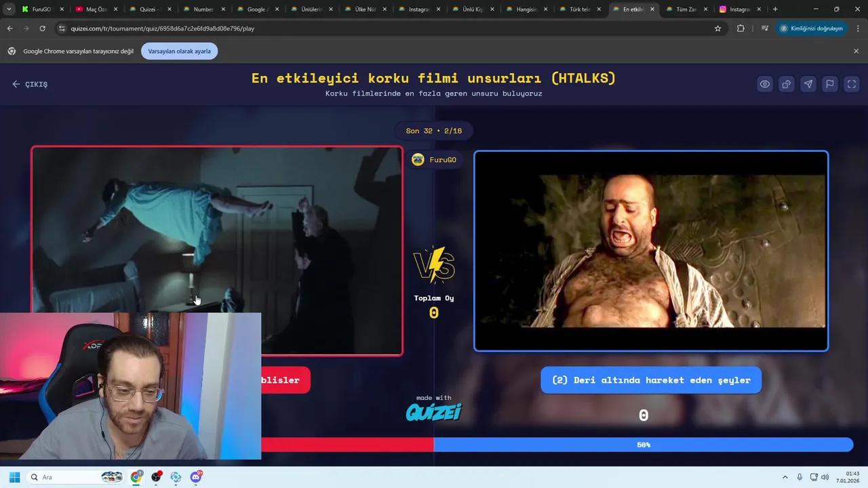
Task: Switch to the 'Google' tab
Action: [257, 9]
